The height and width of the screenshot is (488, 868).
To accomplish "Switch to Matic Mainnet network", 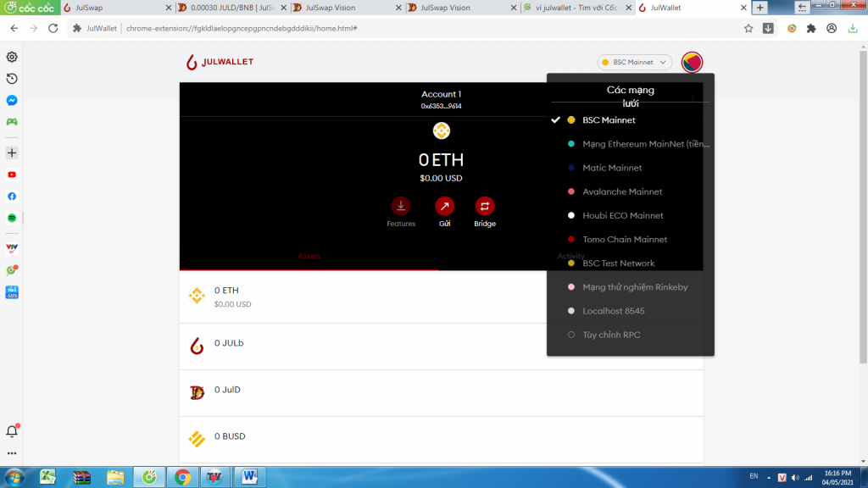I will click(x=612, y=168).
